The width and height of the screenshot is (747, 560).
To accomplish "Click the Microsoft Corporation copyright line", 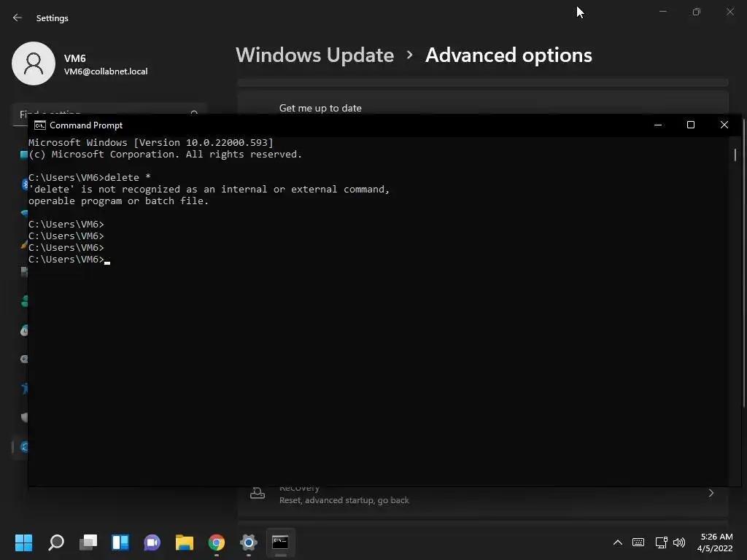I will point(166,155).
